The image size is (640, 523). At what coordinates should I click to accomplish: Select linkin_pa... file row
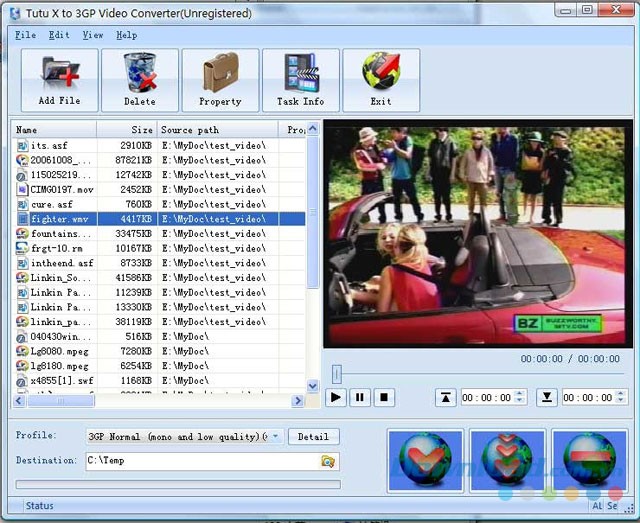[160, 322]
